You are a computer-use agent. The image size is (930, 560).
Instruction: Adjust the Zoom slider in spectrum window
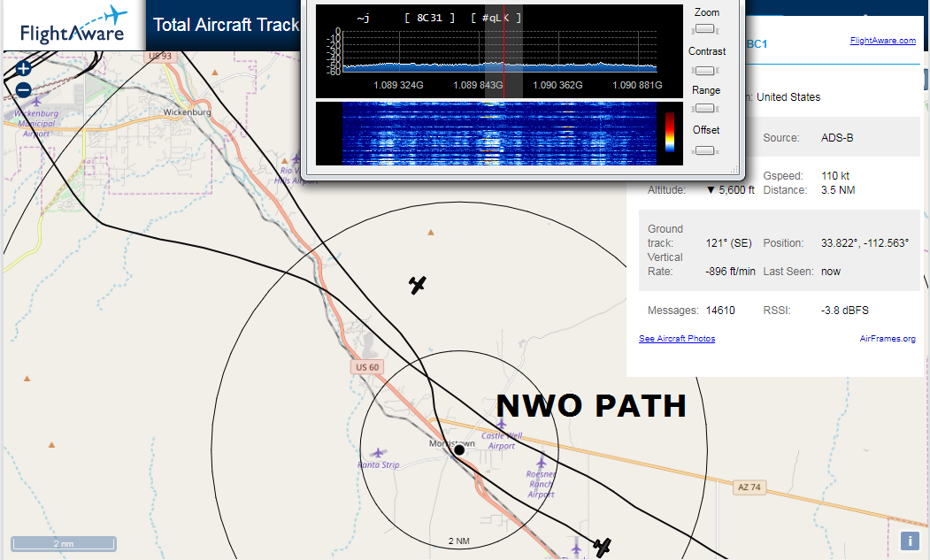click(x=704, y=28)
